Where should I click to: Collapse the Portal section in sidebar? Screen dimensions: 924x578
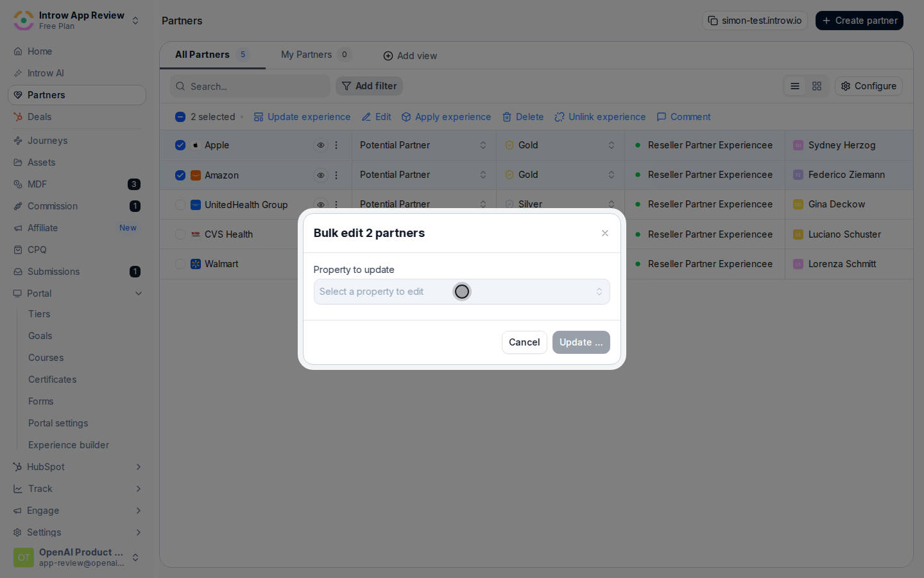tap(139, 293)
